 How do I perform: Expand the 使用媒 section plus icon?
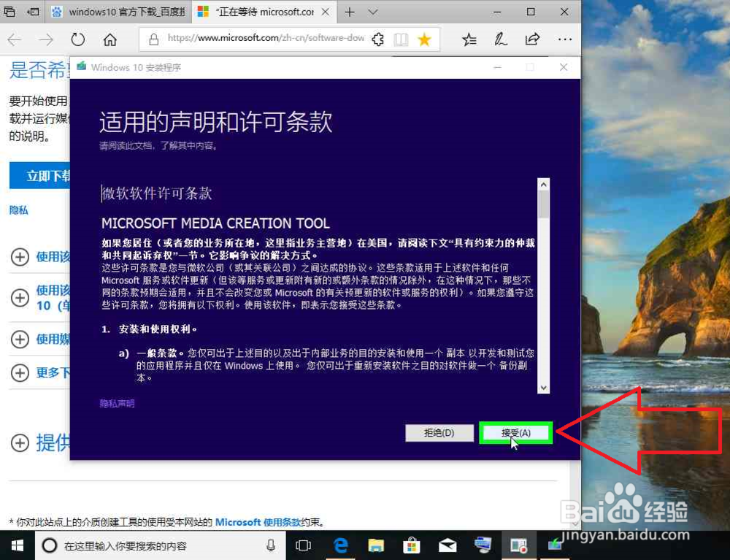click(x=20, y=340)
